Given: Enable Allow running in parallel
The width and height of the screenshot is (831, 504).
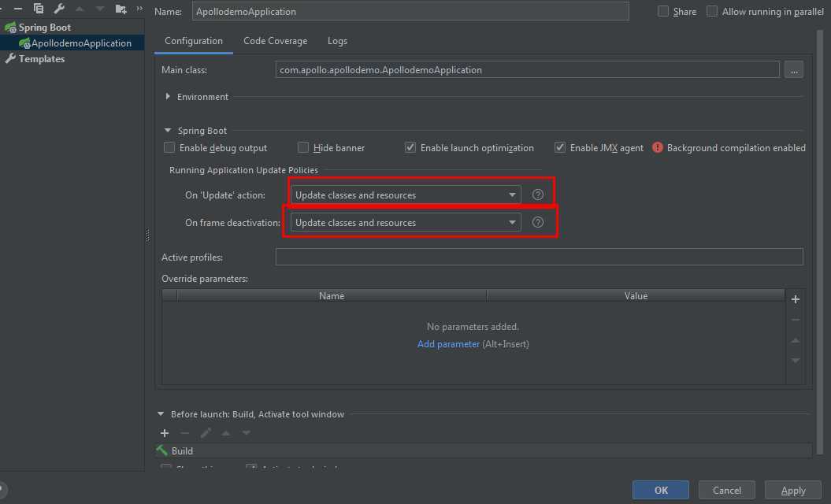Looking at the screenshot, I should point(712,11).
